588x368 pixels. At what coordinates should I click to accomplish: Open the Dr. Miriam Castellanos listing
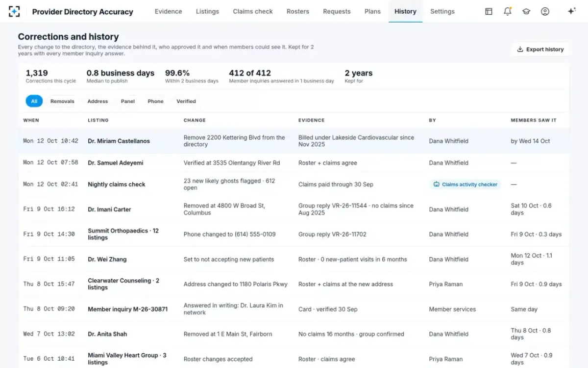coord(119,141)
